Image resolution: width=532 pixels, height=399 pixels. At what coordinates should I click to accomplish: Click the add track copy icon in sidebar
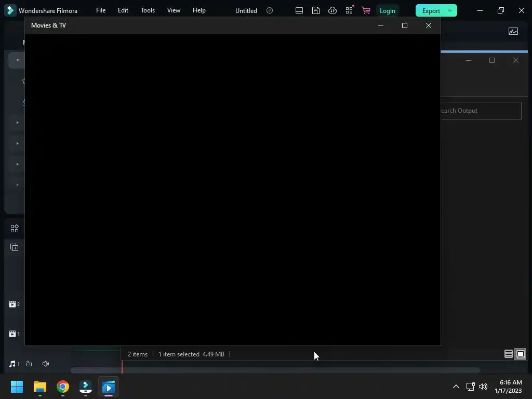coord(14,247)
